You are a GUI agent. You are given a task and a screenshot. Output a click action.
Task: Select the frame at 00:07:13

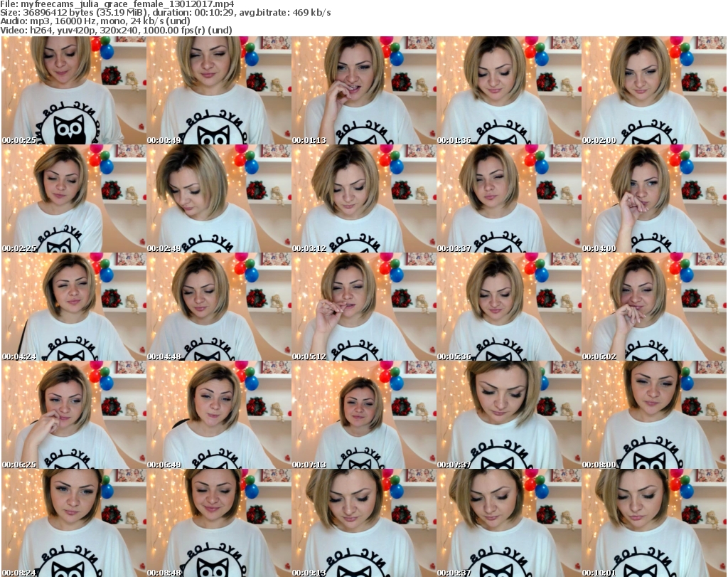[364, 415]
